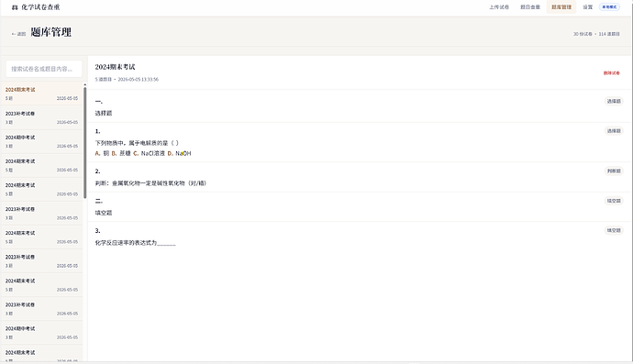Click the 化学试卷查重 logo icon

pyautogui.click(x=15, y=7)
